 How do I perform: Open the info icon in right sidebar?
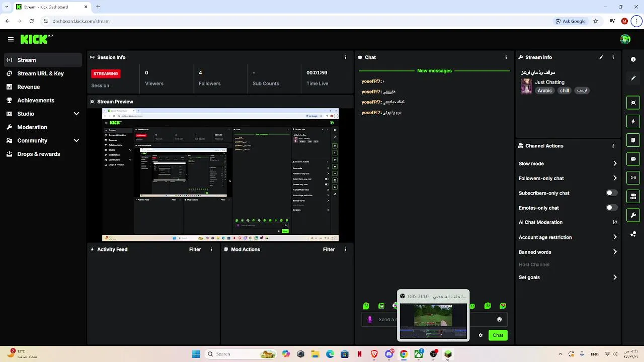633,59
